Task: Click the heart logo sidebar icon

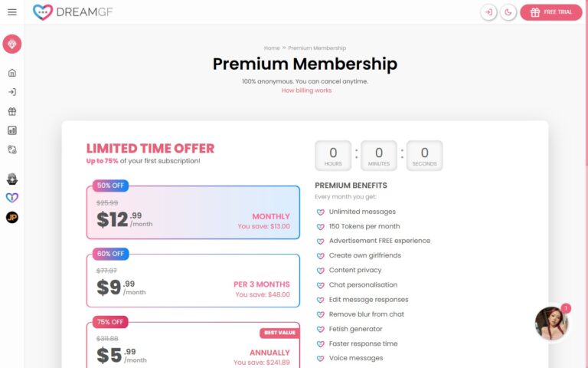Action: pos(11,198)
